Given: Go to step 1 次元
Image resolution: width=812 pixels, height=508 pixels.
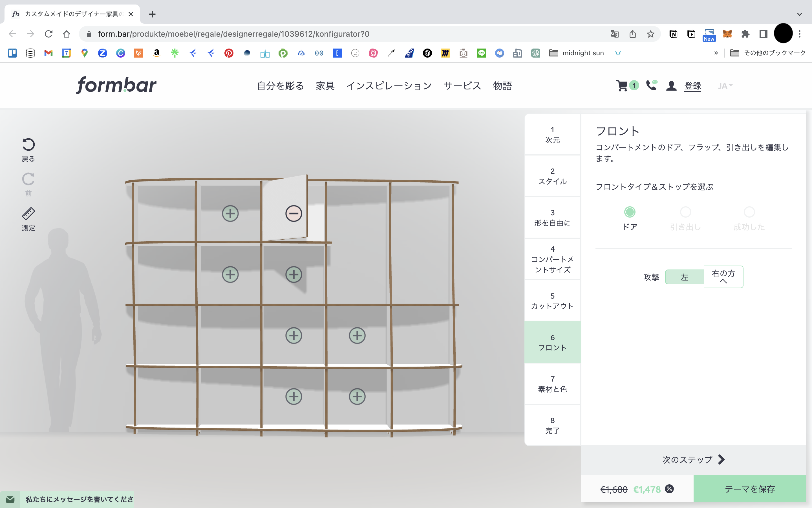Looking at the screenshot, I should (552, 135).
